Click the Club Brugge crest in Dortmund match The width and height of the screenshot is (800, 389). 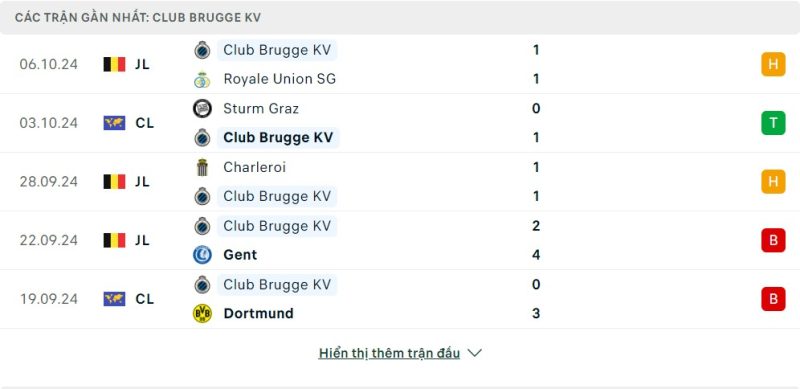pyautogui.click(x=202, y=284)
